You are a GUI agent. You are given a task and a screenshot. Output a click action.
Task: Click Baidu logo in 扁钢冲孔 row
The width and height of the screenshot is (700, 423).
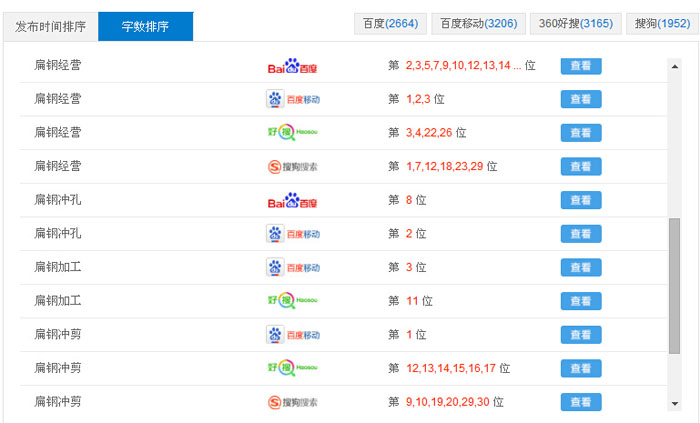tap(292, 201)
